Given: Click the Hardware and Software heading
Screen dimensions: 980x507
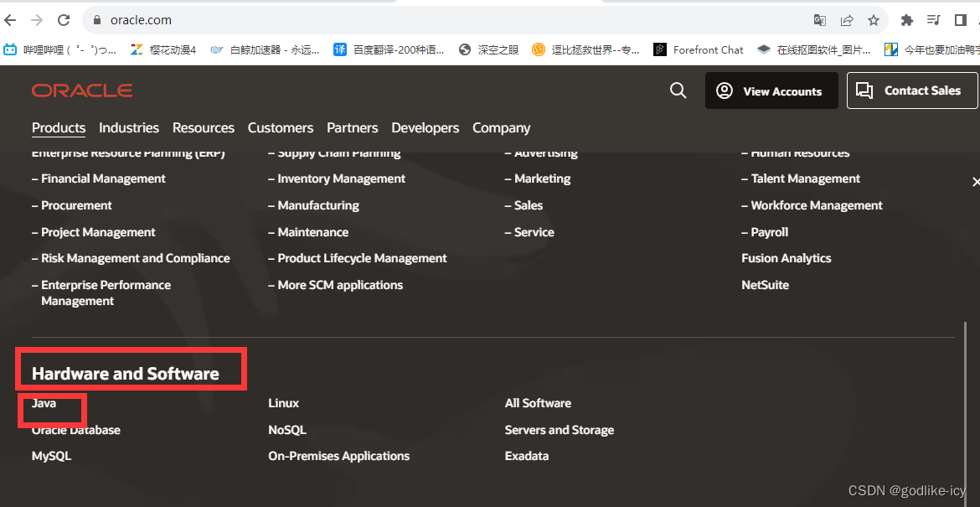Looking at the screenshot, I should click(125, 374).
